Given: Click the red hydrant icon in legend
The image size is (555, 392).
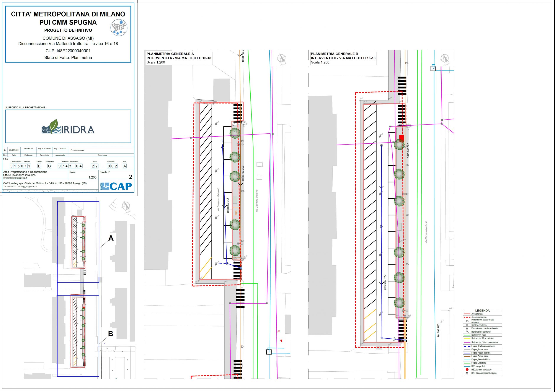Looking at the screenshot, I should click(x=467, y=369).
